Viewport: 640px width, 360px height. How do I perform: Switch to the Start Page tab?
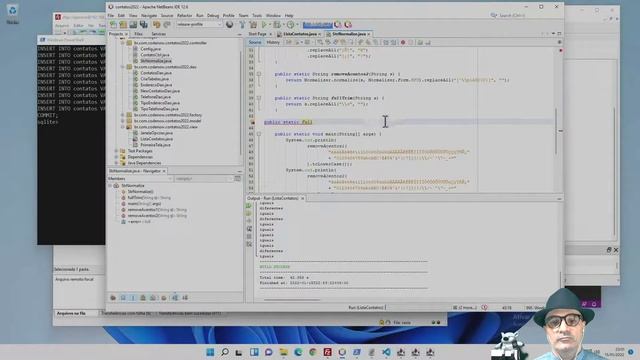(258, 34)
